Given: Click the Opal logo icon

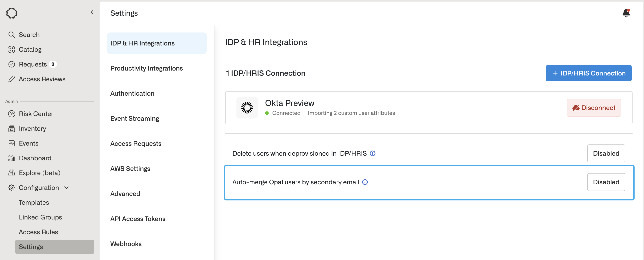Looking at the screenshot, I should 11,13.
